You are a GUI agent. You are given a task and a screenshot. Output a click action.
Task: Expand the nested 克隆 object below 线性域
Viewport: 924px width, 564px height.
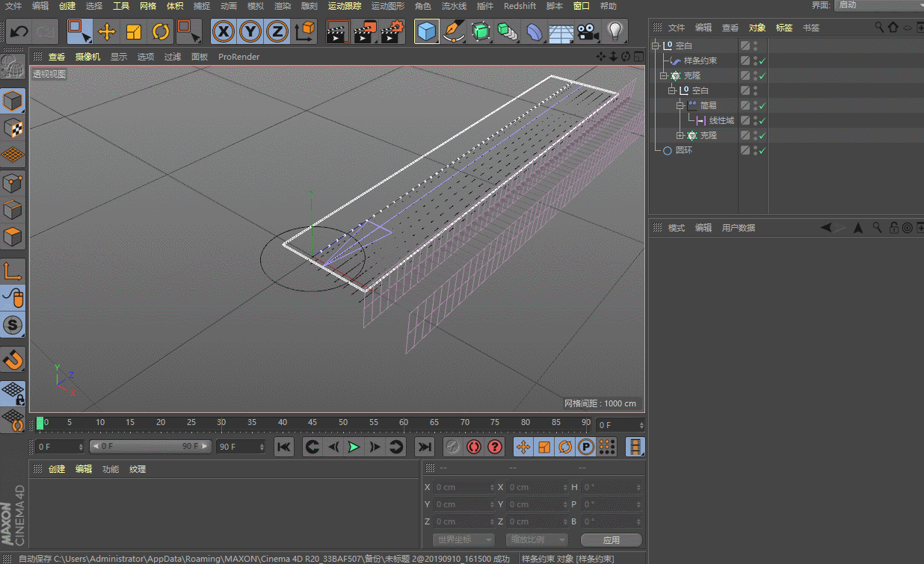(x=680, y=135)
